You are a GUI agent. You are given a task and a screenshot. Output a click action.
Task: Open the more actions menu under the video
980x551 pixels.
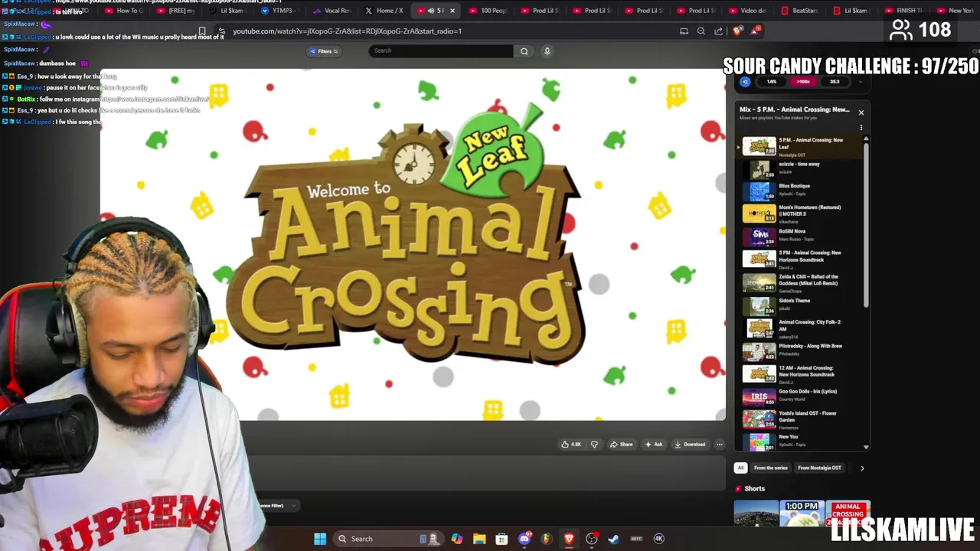pos(719,445)
